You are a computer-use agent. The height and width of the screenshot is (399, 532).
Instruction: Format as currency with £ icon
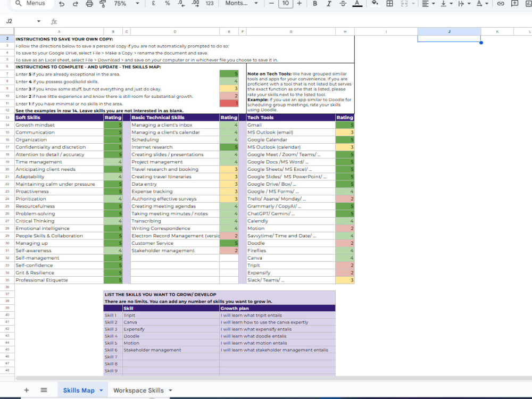(153, 3)
